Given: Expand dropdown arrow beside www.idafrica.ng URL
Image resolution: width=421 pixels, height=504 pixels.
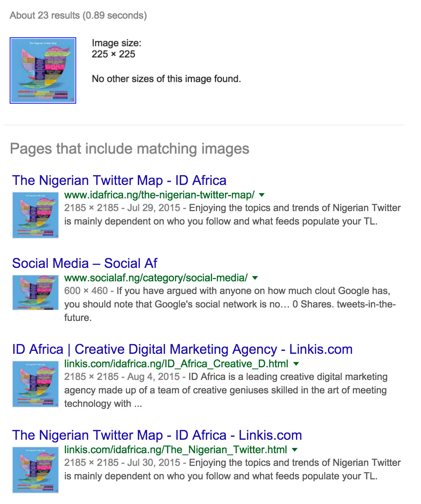Looking at the screenshot, I should click(x=262, y=195).
